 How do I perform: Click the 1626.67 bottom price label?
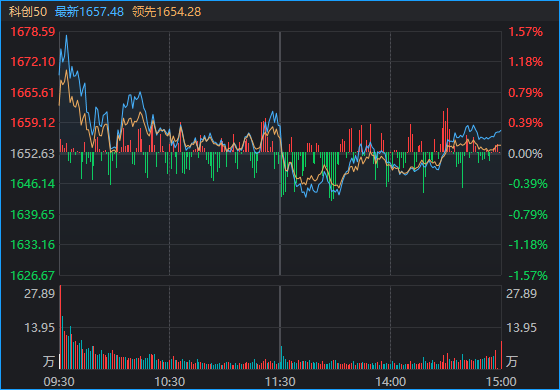click(x=33, y=275)
